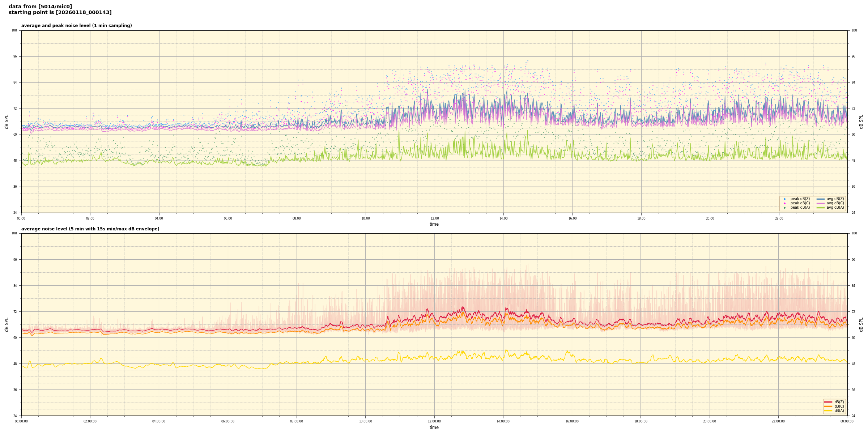Click the 06:00 tick label on top chart
This screenshot has width=868, height=434.
click(x=228, y=218)
